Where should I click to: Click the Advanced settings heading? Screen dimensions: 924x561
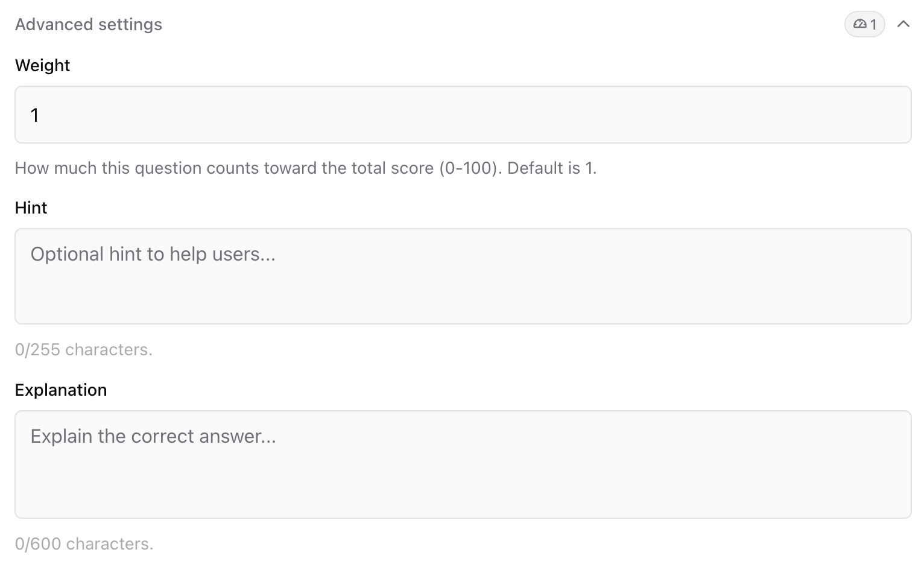[89, 24]
